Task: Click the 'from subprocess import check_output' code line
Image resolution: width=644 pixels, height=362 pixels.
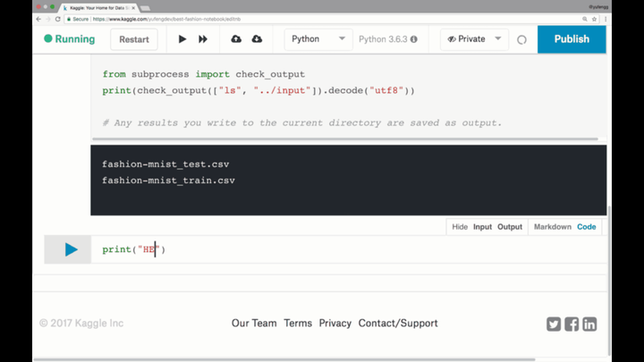Action: coord(204,74)
